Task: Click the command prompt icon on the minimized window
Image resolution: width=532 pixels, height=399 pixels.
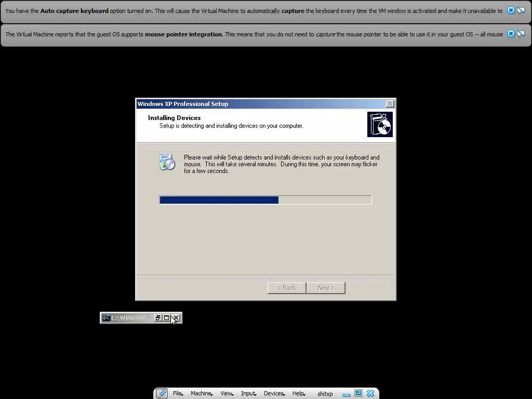Action: (106, 318)
